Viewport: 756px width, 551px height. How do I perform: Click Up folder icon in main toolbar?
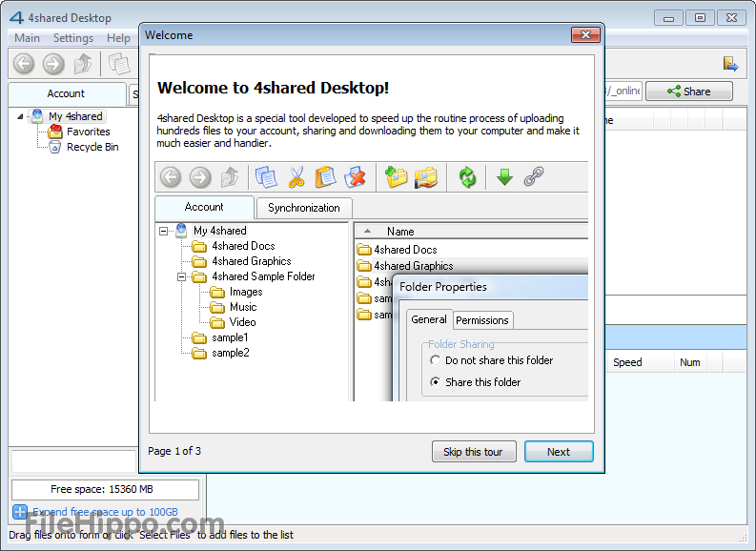pos(83,63)
